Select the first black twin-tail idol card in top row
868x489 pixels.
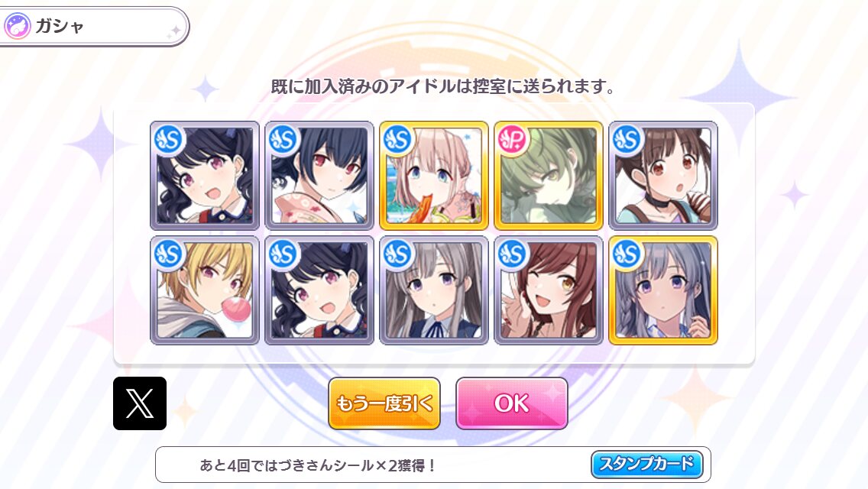pyautogui.click(x=204, y=176)
